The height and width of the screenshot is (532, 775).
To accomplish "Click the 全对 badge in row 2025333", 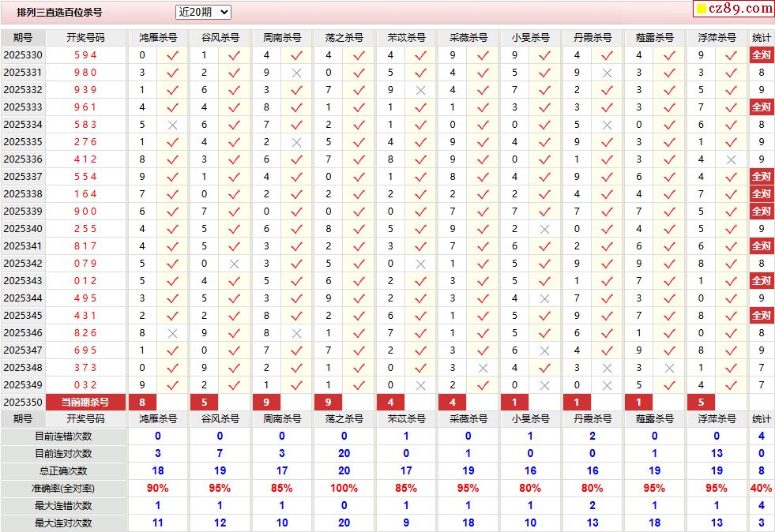I will coord(761,107).
